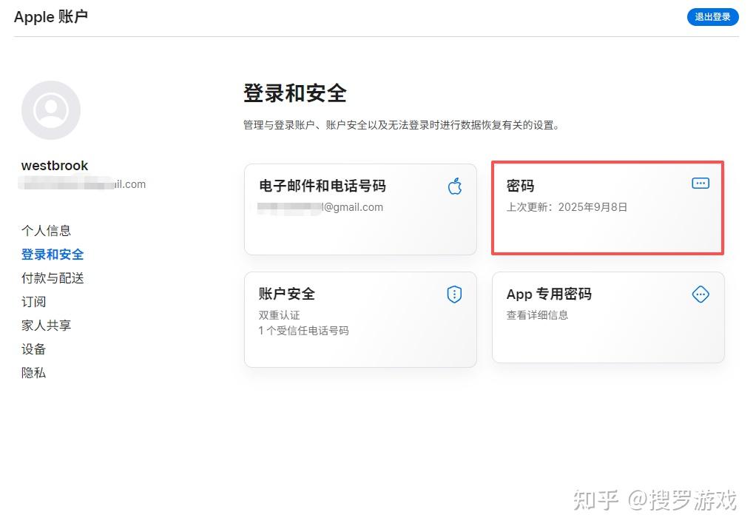Select 登录和安全 in the sidebar

pyautogui.click(x=53, y=255)
